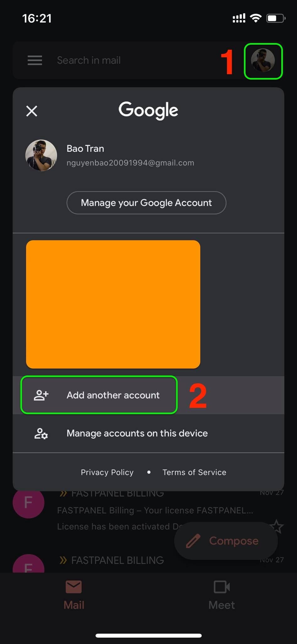The image size is (297, 644).
Task: Tap Manage your Google Account
Action: tap(146, 203)
